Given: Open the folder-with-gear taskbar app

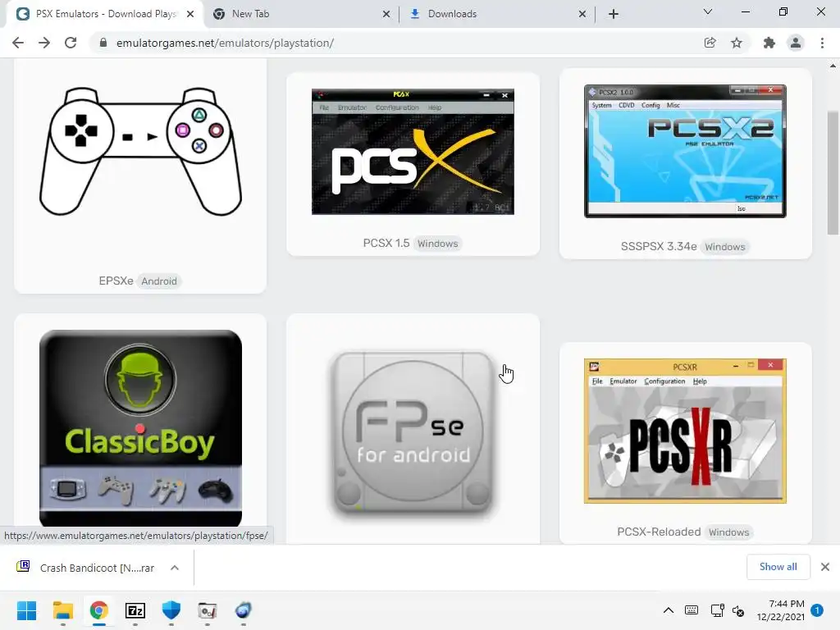Looking at the screenshot, I should pyautogui.click(x=208, y=610).
